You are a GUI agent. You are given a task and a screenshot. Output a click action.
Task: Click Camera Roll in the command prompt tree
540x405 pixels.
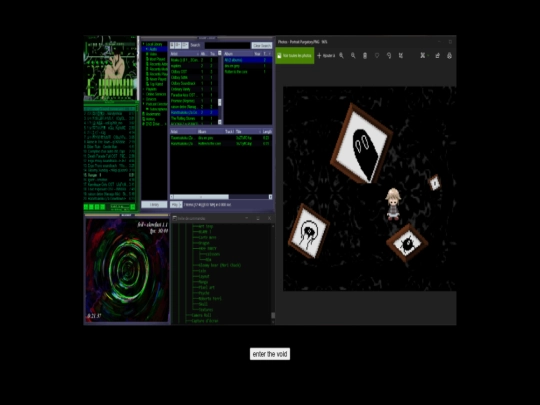tap(201, 315)
